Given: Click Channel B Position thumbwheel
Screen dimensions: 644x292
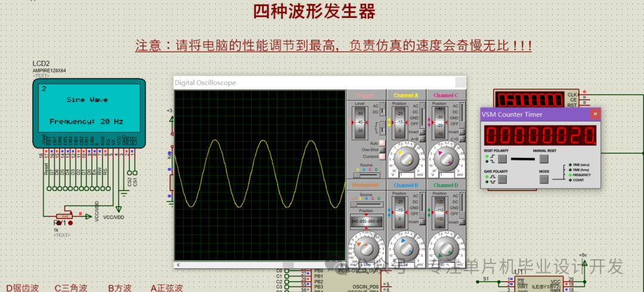Looking at the screenshot, I should pyautogui.click(x=400, y=213).
